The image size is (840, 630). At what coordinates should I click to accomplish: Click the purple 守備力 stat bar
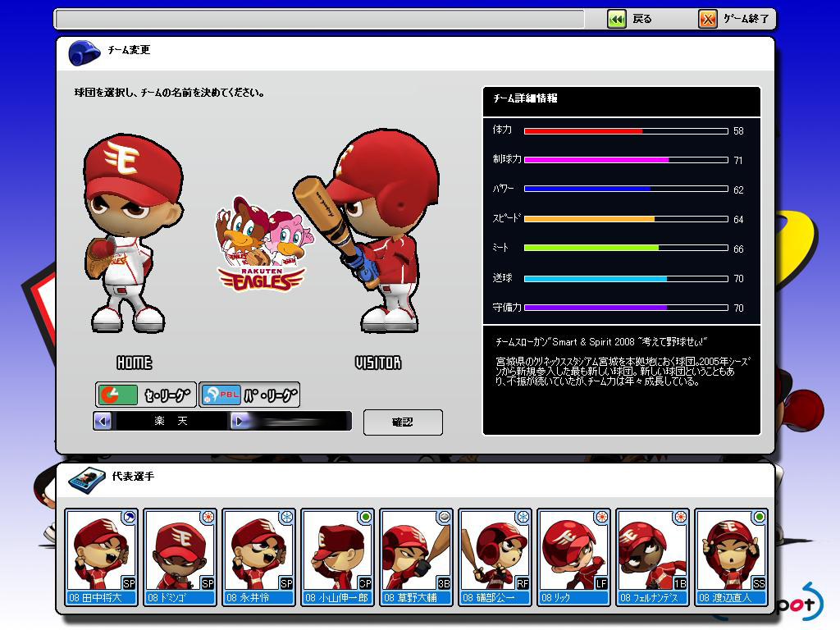(626, 308)
